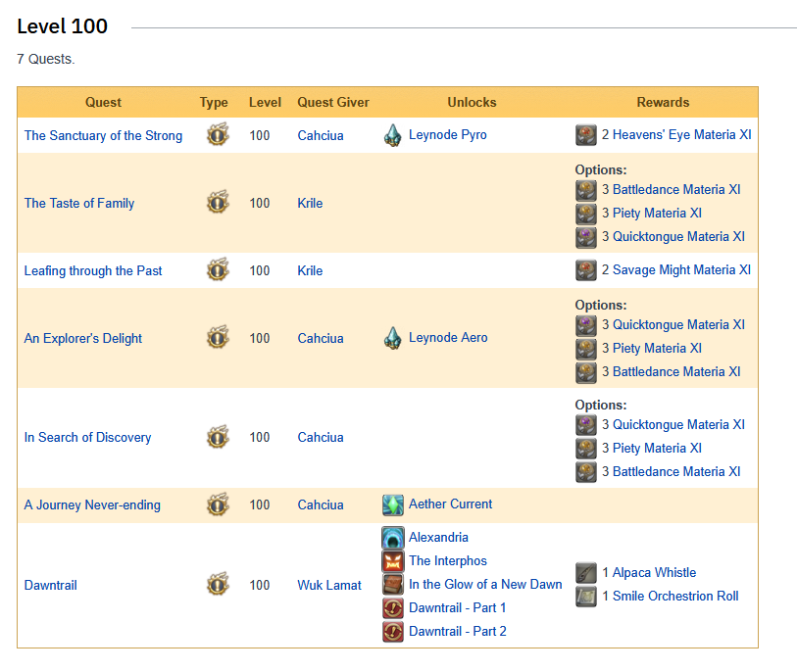Click the Level 100 section heading
The image size is (797, 672).
(62, 26)
